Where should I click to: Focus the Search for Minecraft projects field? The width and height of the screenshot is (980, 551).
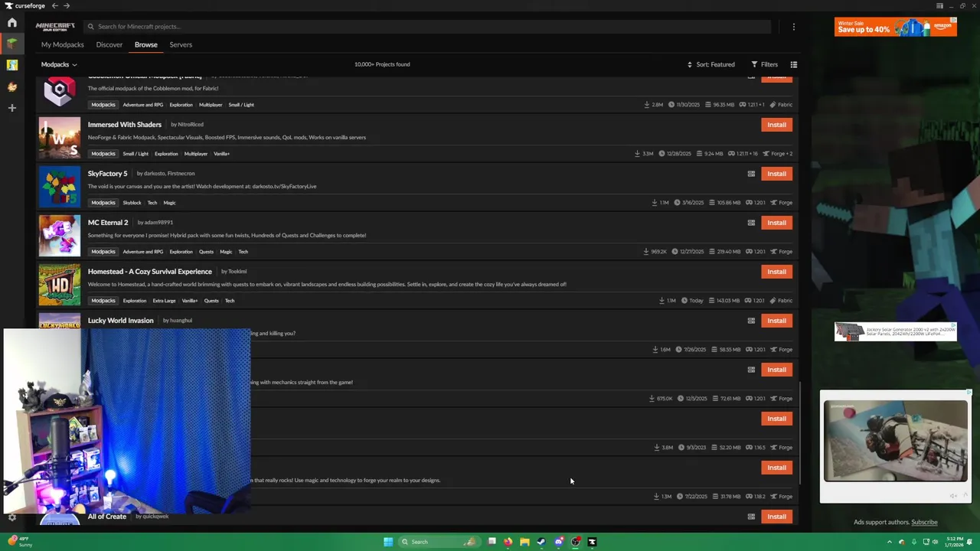[427, 26]
